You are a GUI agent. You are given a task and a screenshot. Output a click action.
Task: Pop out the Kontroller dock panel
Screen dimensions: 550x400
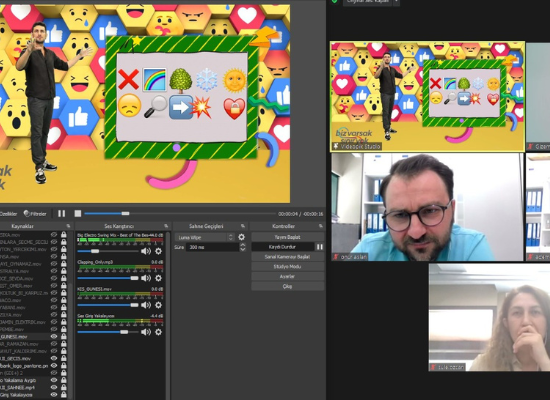click(321, 226)
